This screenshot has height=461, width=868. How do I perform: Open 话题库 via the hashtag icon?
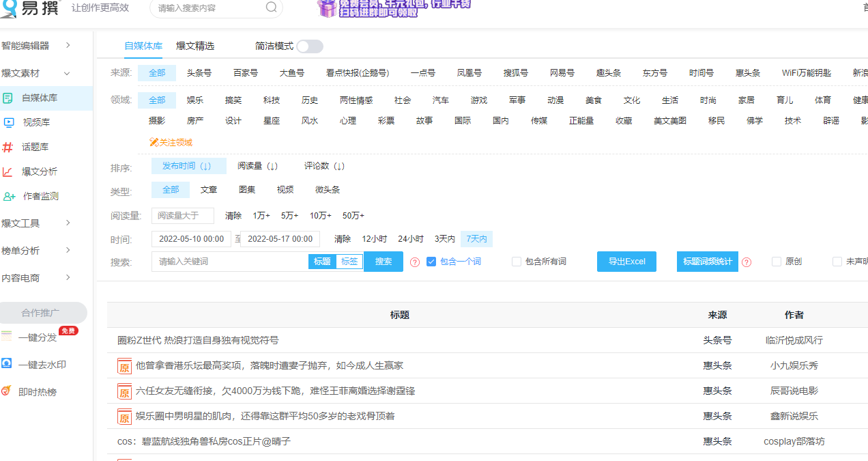(8, 146)
